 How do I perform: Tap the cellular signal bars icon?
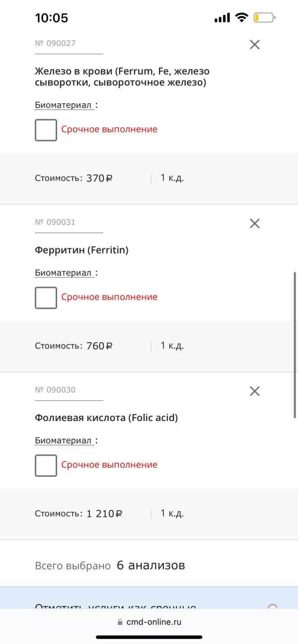[222, 18]
